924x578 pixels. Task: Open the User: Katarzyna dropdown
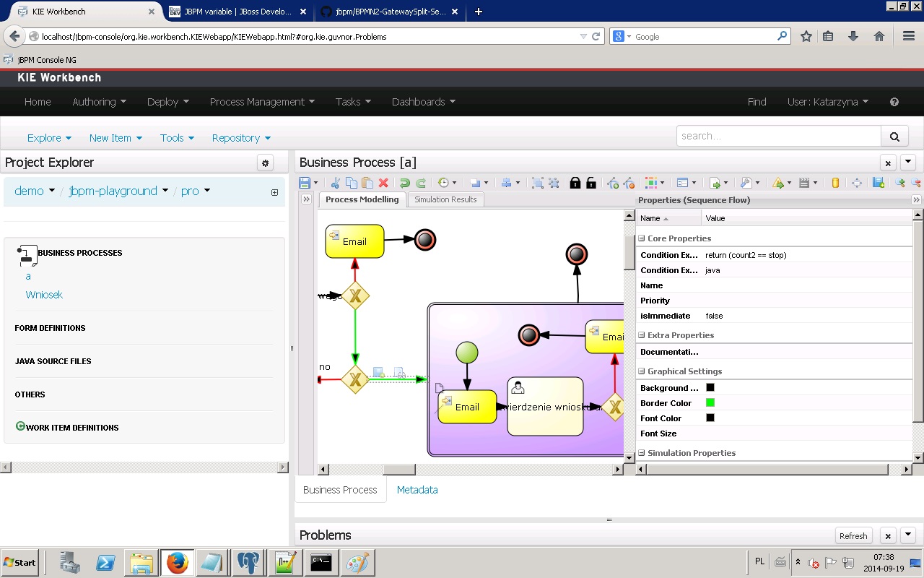pyautogui.click(x=827, y=102)
